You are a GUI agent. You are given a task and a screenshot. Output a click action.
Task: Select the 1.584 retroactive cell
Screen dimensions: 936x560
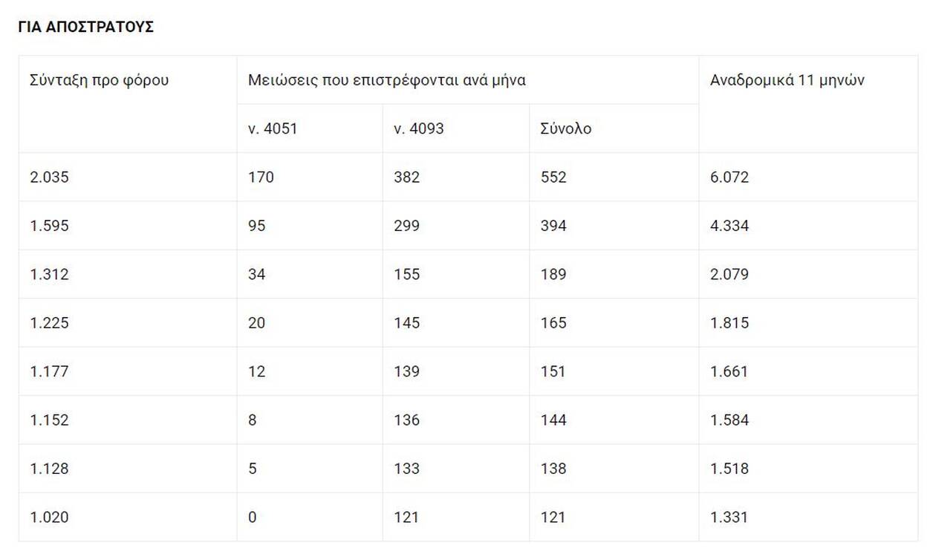click(x=729, y=420)
